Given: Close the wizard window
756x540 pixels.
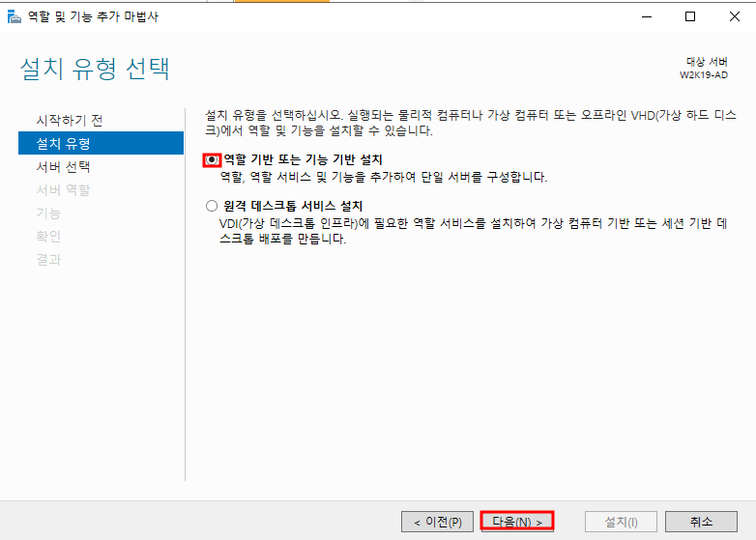Looking at the screenshot, I should click(735, 16).
